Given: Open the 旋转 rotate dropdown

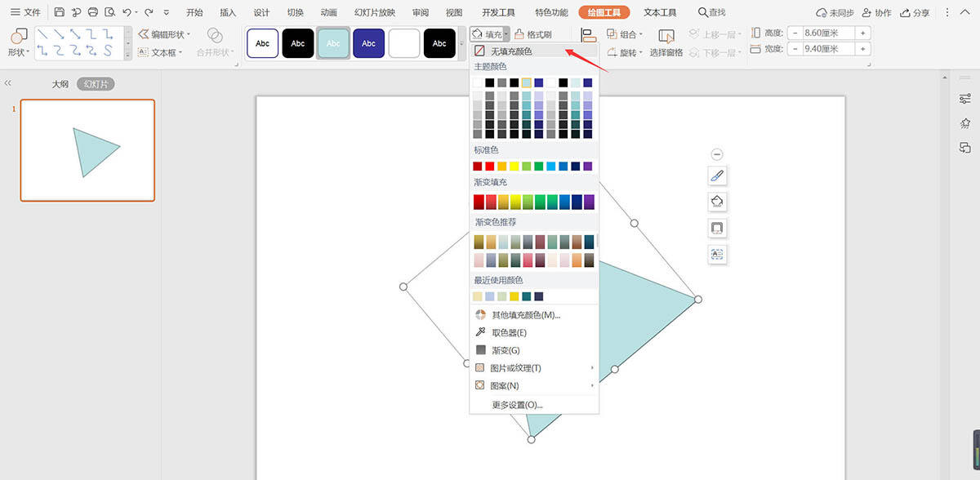Looking at the screenshot, I should click(x=625, y=52).
